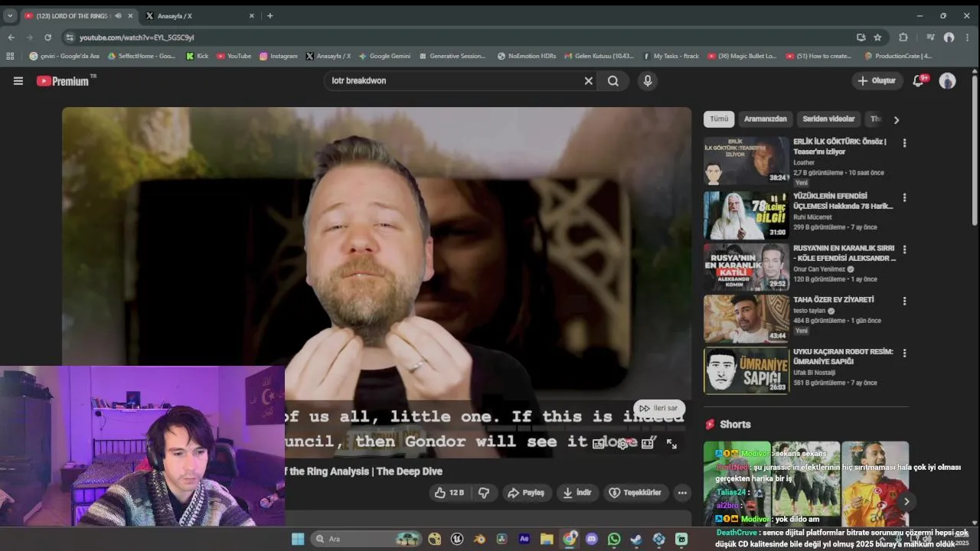Open Google Gemini bookmark
Viewport: 980px width, 551px height.
(x=384, y=56)
